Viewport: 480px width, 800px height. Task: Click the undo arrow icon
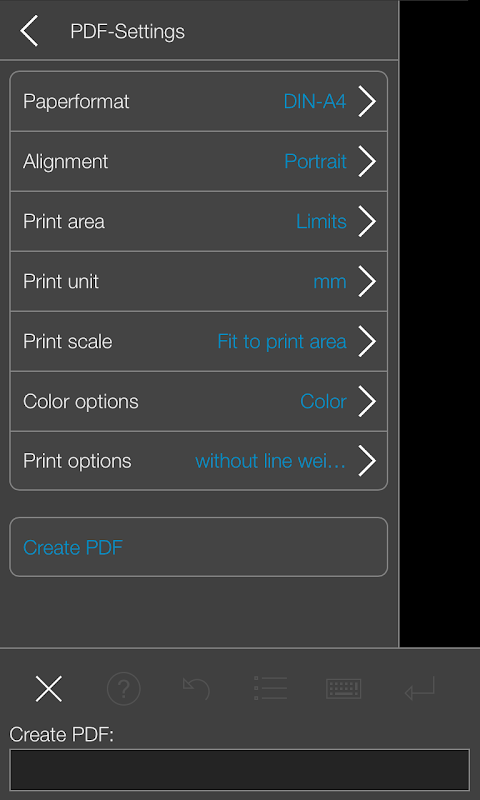196,689
